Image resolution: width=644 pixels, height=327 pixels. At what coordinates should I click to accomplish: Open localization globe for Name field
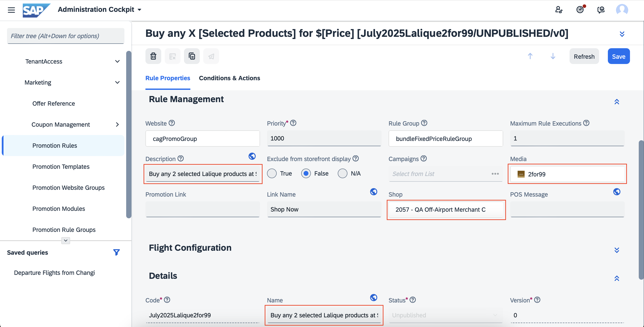[373, 297]
